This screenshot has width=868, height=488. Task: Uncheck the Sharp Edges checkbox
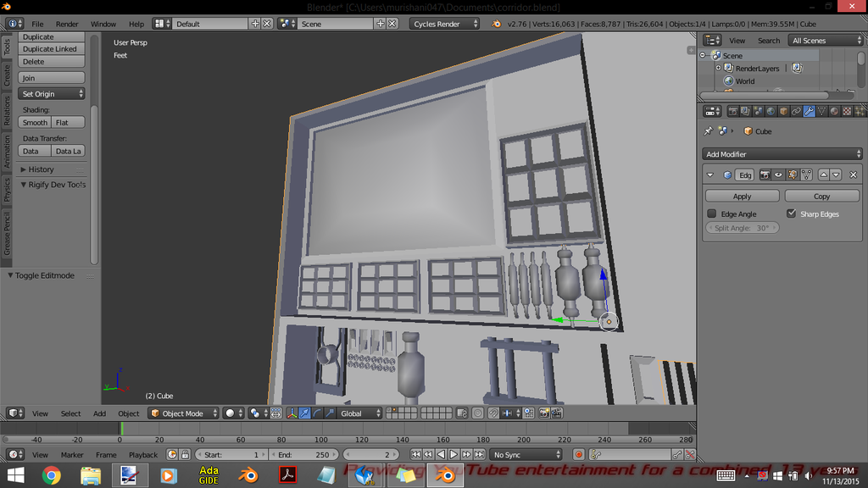(792, 214)
